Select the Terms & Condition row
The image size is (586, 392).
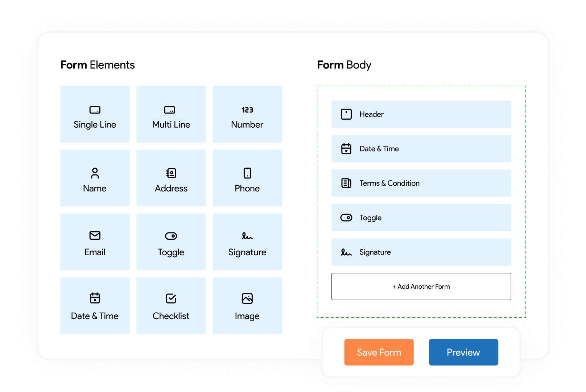421,183
